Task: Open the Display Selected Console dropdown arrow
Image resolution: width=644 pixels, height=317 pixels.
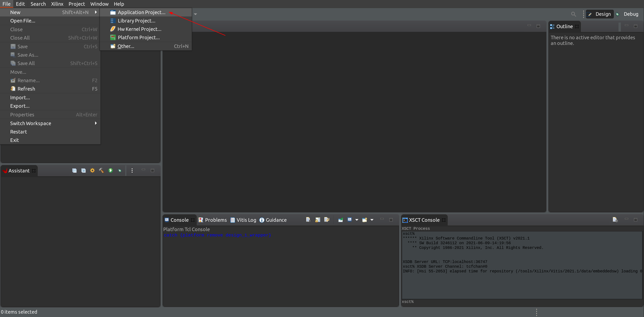Action: 357,220
